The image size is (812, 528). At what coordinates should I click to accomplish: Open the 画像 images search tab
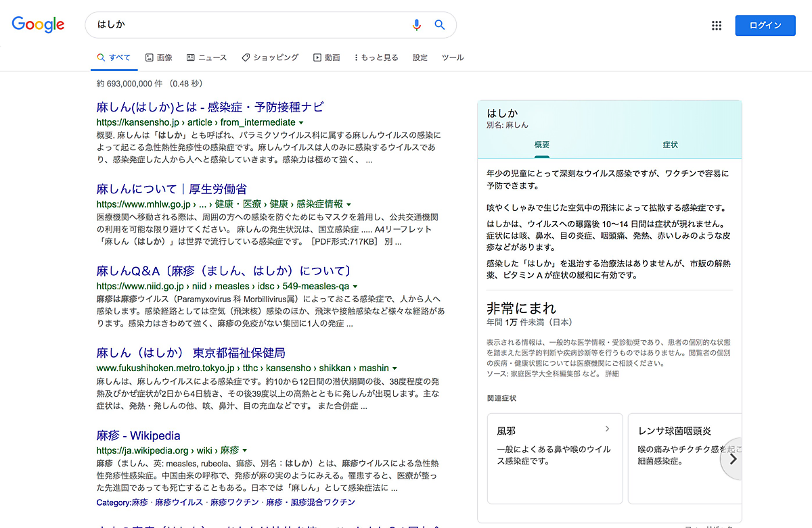coord(158,58)
